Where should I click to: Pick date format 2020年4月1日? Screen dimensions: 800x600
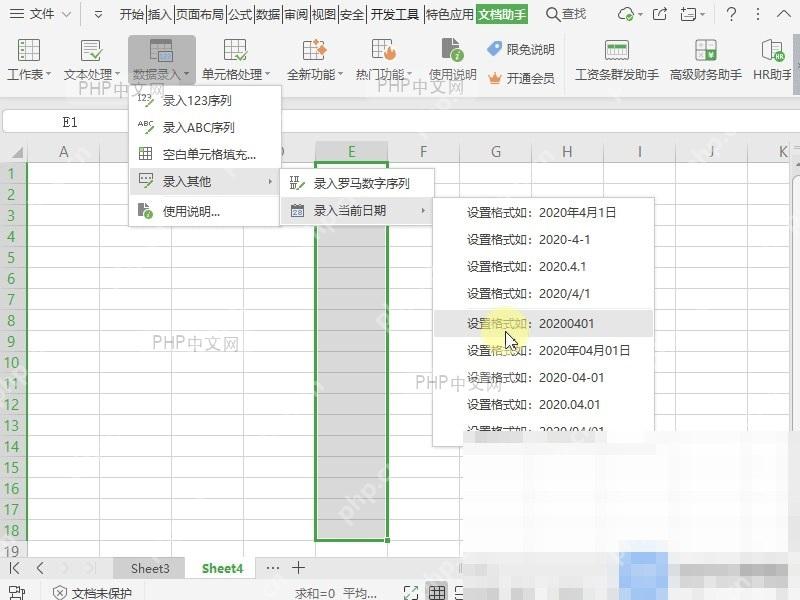543,212
